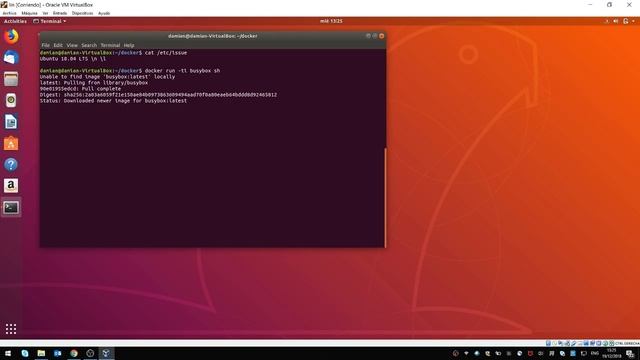
Task: Open Windows notification center icon
Action: (630, 353)
